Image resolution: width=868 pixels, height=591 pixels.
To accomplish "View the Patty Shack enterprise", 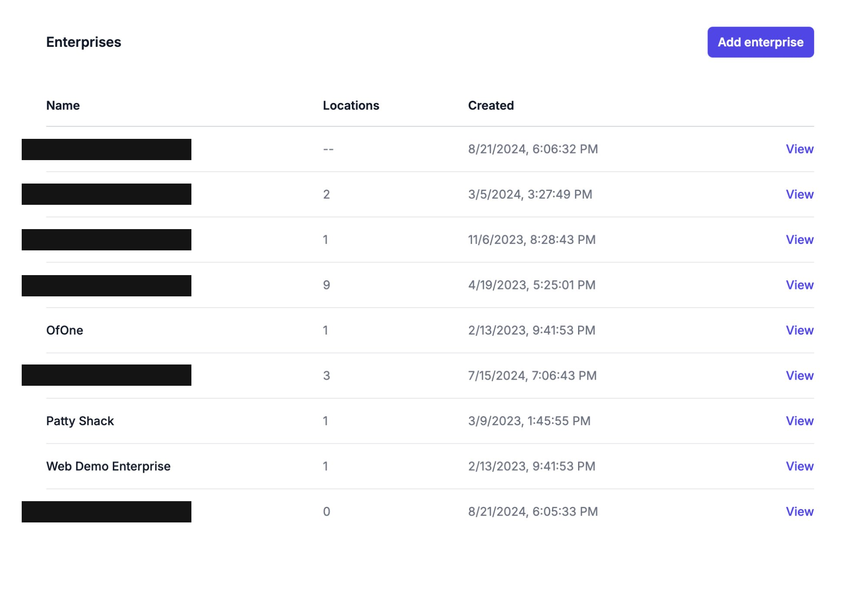I will (800, 420).
